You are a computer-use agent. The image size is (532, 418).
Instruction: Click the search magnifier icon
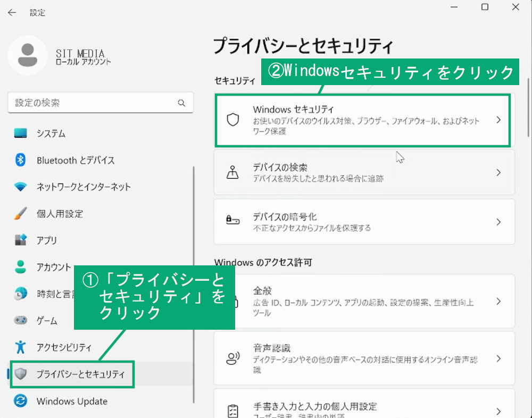point(181,103)
